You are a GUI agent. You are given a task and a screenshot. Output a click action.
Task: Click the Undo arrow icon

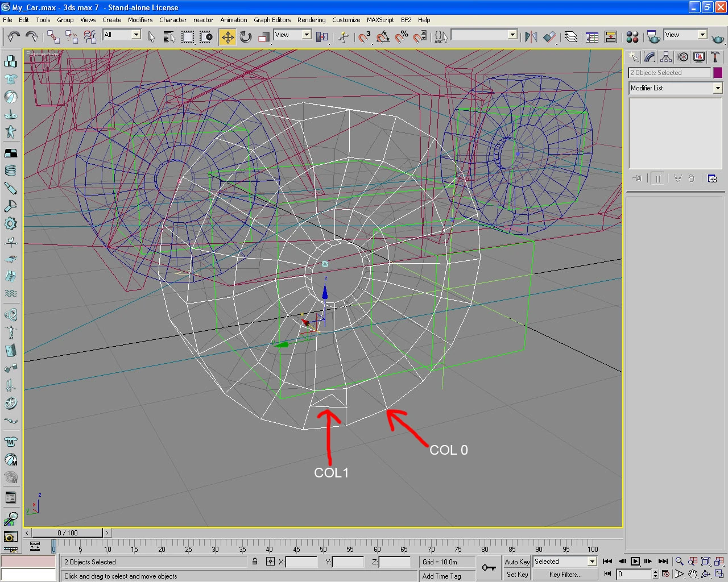point(14,37)
